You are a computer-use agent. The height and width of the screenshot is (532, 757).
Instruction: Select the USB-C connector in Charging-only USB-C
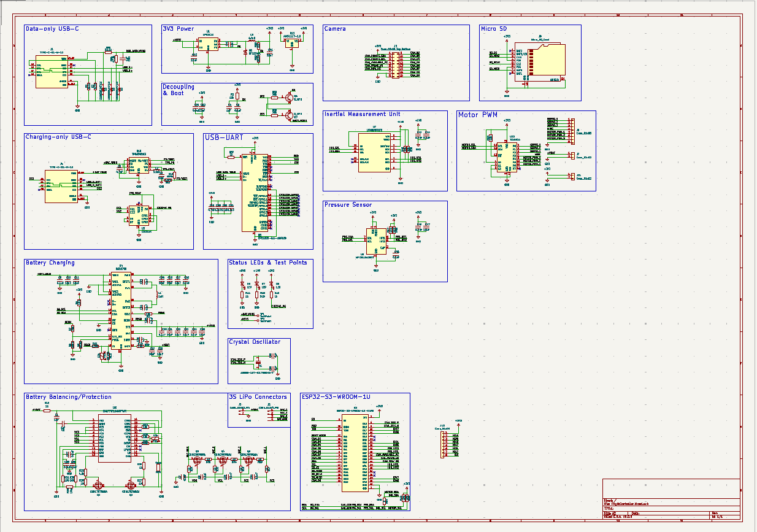coord(61,187)
